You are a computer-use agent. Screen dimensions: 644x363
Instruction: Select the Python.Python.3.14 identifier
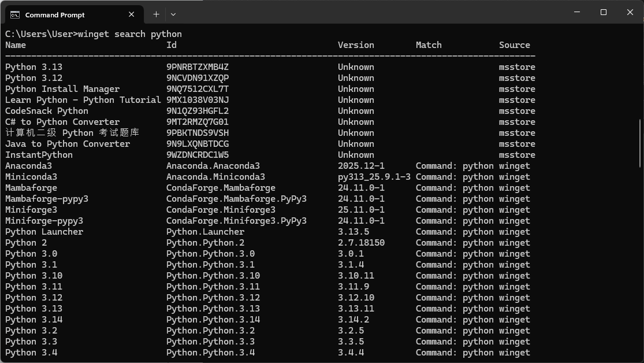pyautogui.click(x=213, y=319)
